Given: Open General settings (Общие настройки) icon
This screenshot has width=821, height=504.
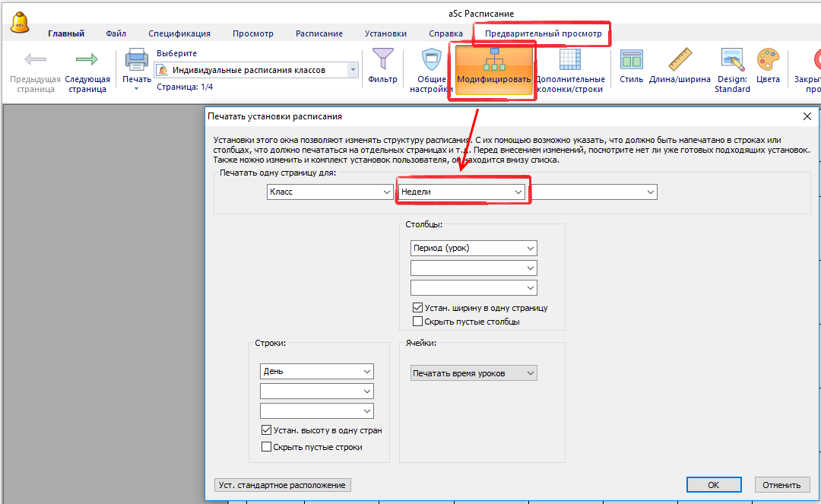Looking at the screenshot, I should tap(431, 61).
